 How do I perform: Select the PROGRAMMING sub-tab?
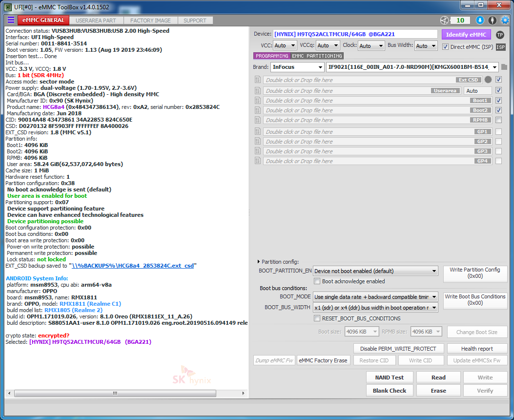(x=272, y=56)
